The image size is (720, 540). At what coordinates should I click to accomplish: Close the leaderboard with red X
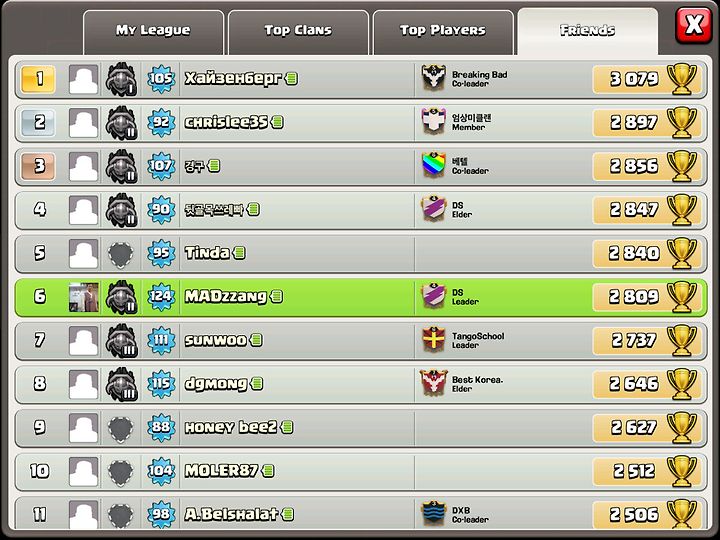pos(693,25)
